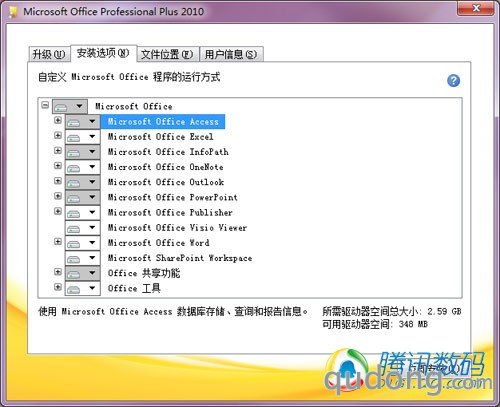This screenshot has width=500, height=407.
Task: Open install option dropdown for SharePoint Workspace
Action: point(83,258)
